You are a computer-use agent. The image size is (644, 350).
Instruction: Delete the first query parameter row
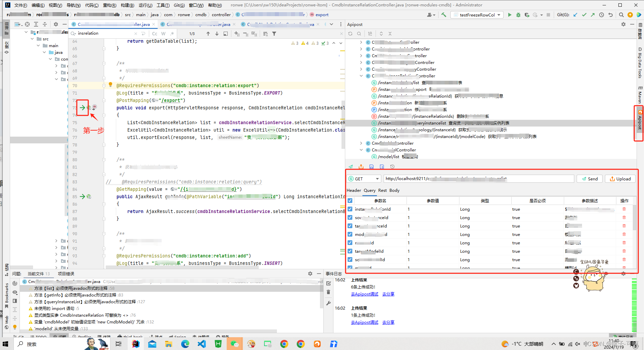tap(624, 209)
